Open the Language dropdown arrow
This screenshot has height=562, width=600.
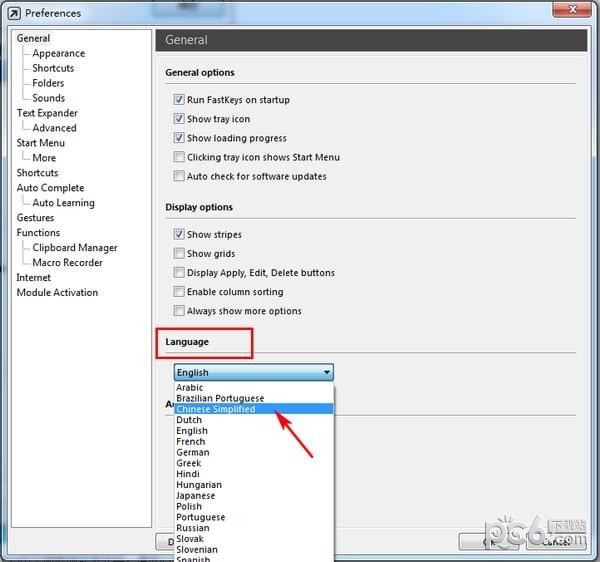click(326, 373)
